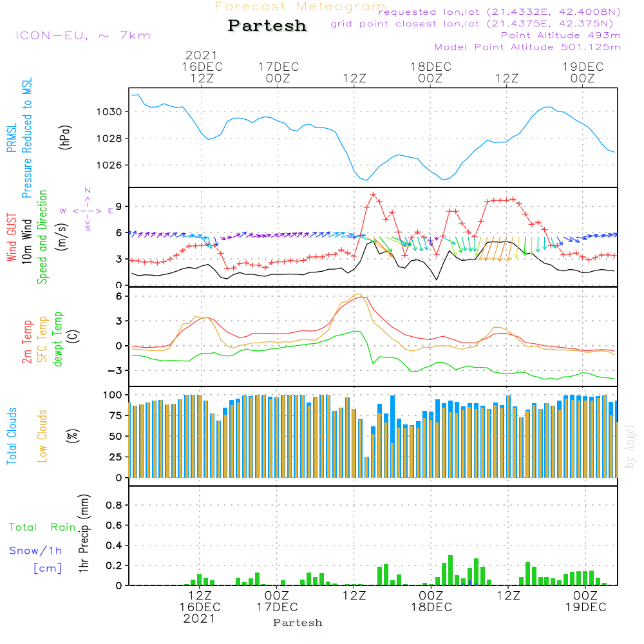Image resolution: width=644 pixels, height=644 pixels.
Task: Click the "Pressure Reduced to MSL" axis label
Action: pos(27,137)
